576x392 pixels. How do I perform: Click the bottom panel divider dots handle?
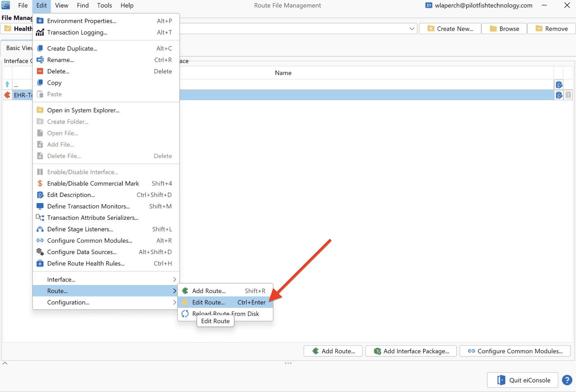coord(288,363)
